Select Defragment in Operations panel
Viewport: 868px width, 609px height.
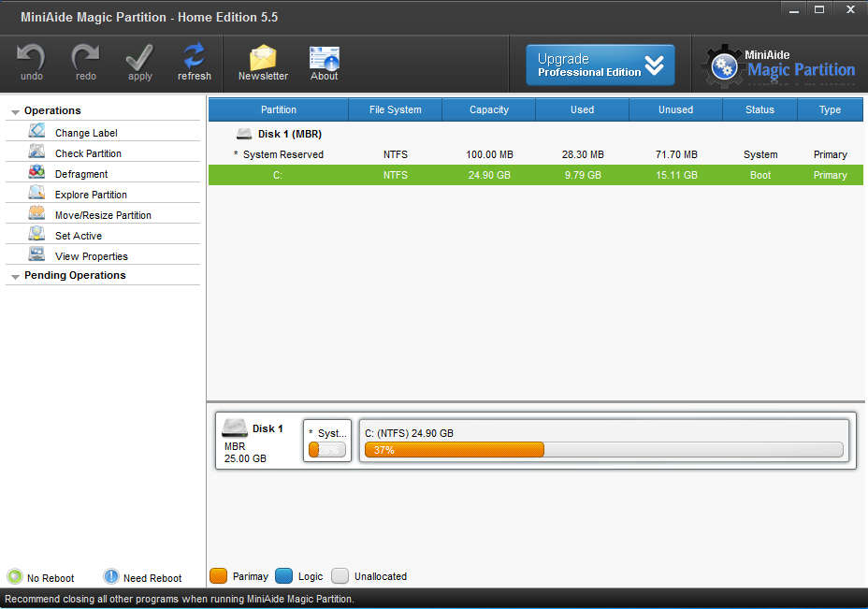coord(80,174)
